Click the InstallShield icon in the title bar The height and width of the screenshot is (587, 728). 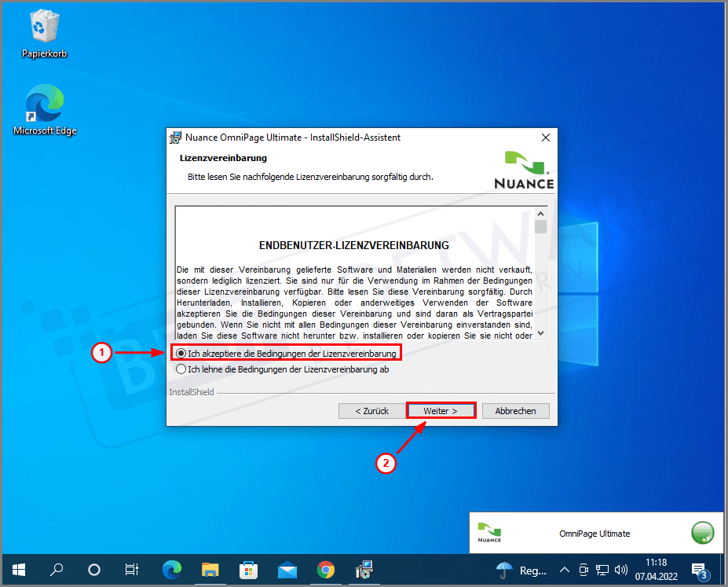point(175,137)
